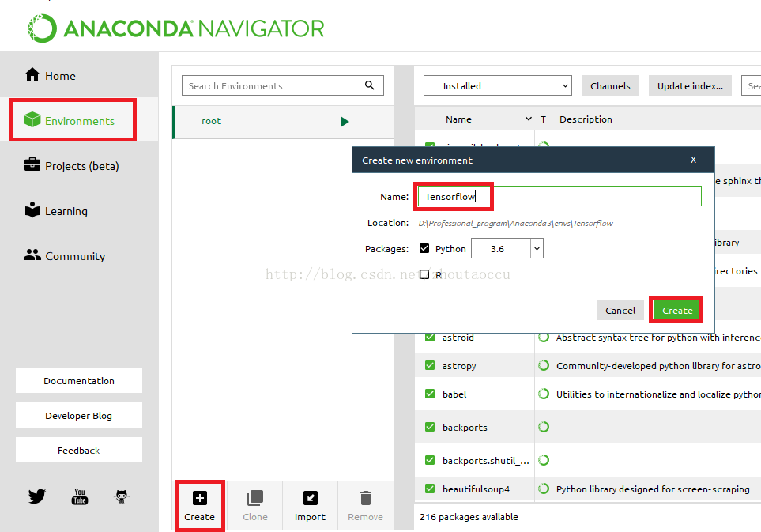Open the Anaconda YouTube channel
Viewport: 761px width, 532px height.
click(80, 496)
